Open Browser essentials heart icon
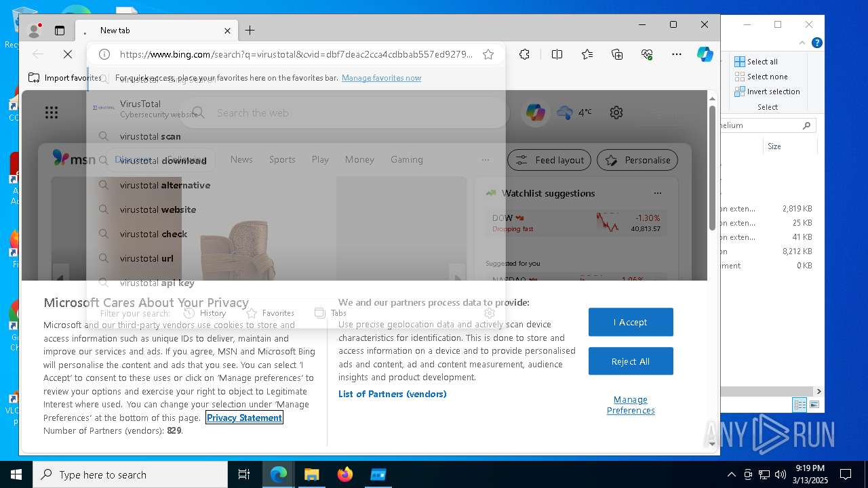 click(647, 54)
